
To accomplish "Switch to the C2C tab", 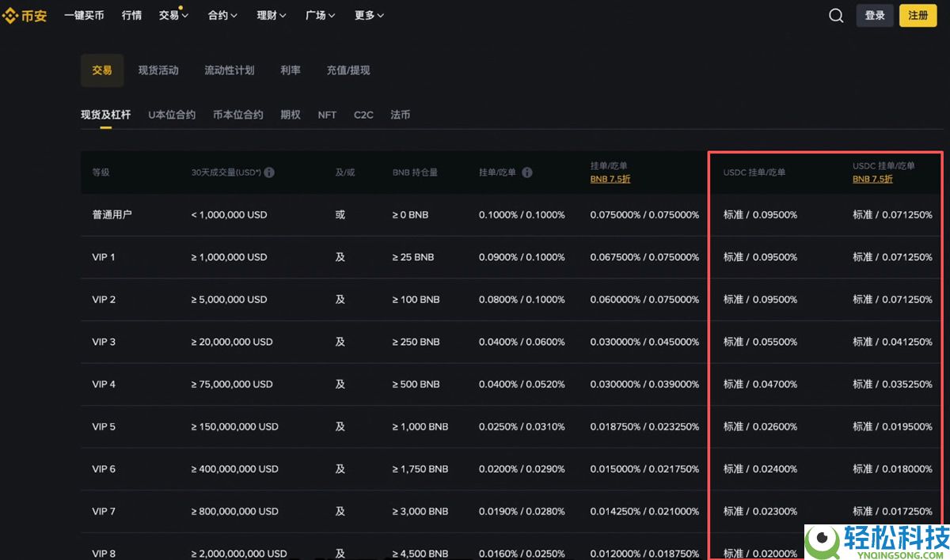I will point(363,115).
